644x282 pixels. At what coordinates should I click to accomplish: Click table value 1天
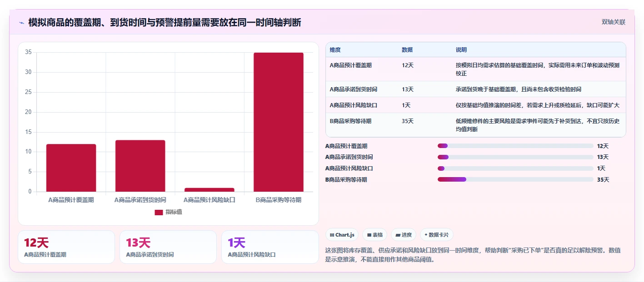click(406, 105)
